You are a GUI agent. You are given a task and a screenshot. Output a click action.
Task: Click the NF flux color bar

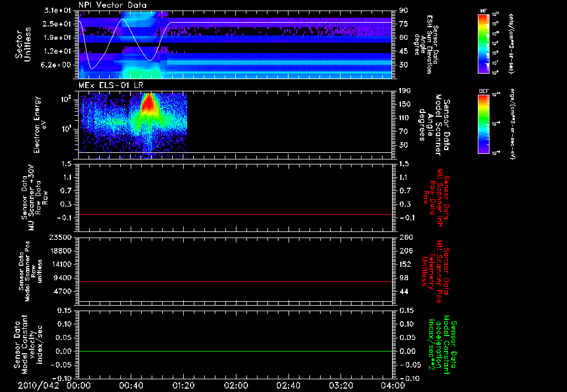tap(484, 43)
